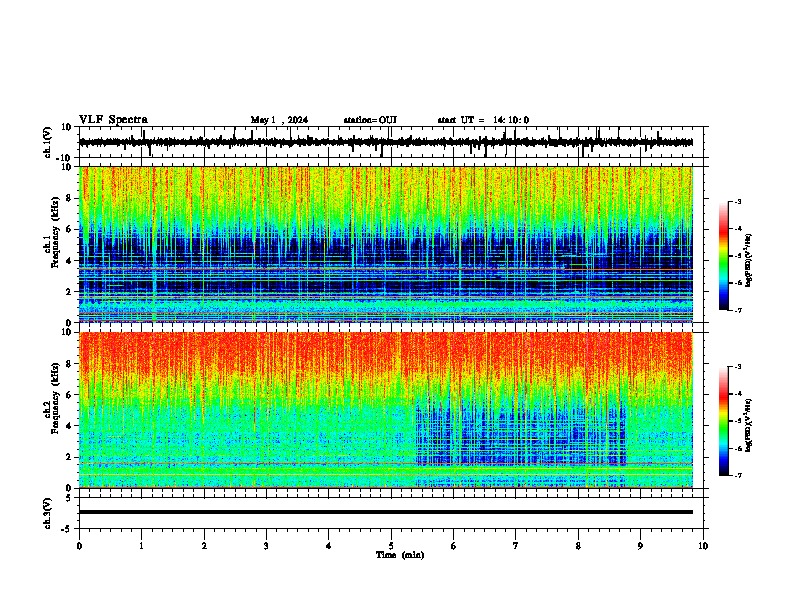Click the "station=OUI" label
The image size is (792, 612).
pyautogui.click(x=370, y=120)
